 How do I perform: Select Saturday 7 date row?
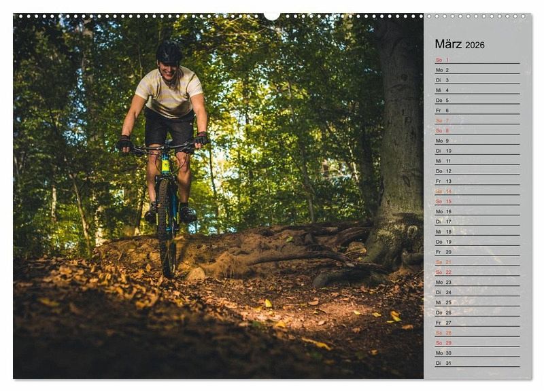coord(477,121)
